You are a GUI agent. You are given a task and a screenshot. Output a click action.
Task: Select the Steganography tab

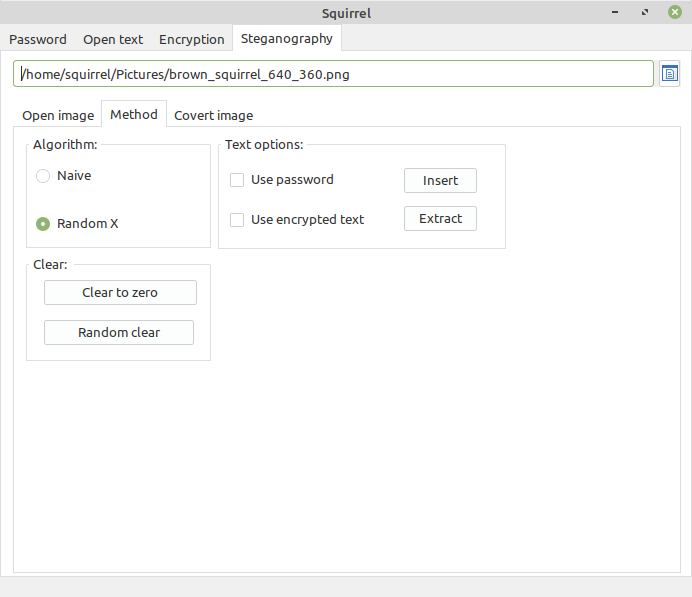pyautogui.click(x=286, y=39)
